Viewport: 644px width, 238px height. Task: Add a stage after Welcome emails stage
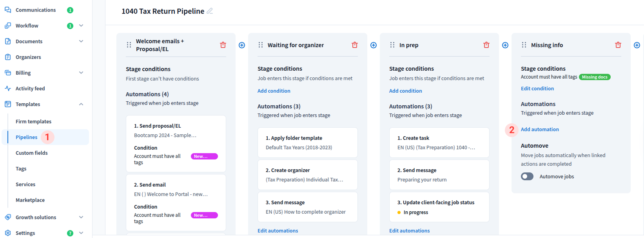click(242, 45)
